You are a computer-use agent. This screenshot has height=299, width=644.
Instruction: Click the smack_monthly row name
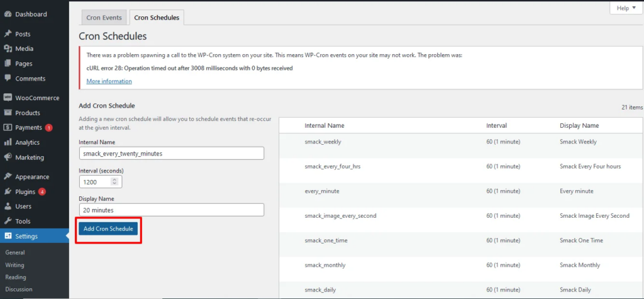pyautogui.click(x=325, y=265)
